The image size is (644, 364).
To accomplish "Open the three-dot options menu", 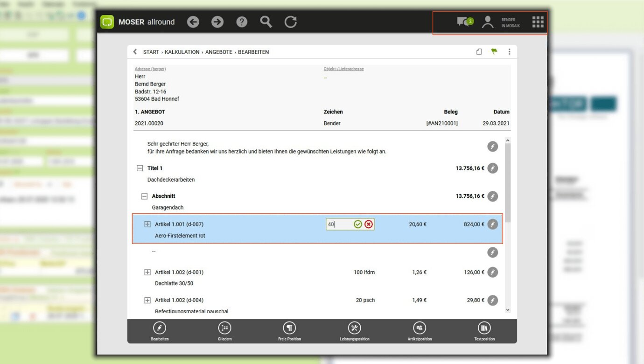I will click(x=509, y=52).
